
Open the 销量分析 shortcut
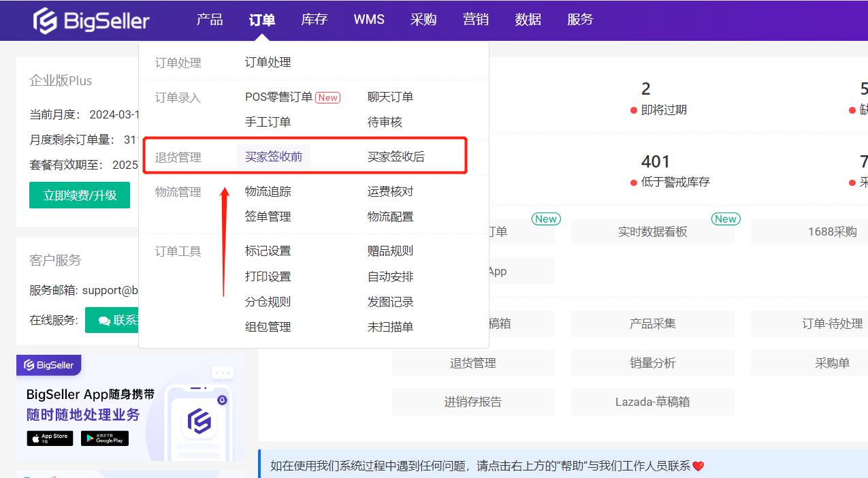pos(652,363)
